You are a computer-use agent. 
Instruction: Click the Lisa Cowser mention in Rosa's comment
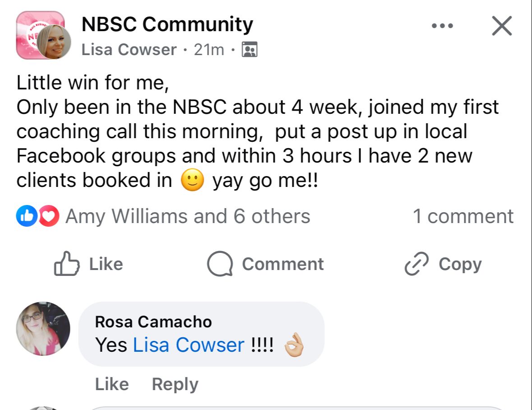pyautogui.click(x=188, y=345)
